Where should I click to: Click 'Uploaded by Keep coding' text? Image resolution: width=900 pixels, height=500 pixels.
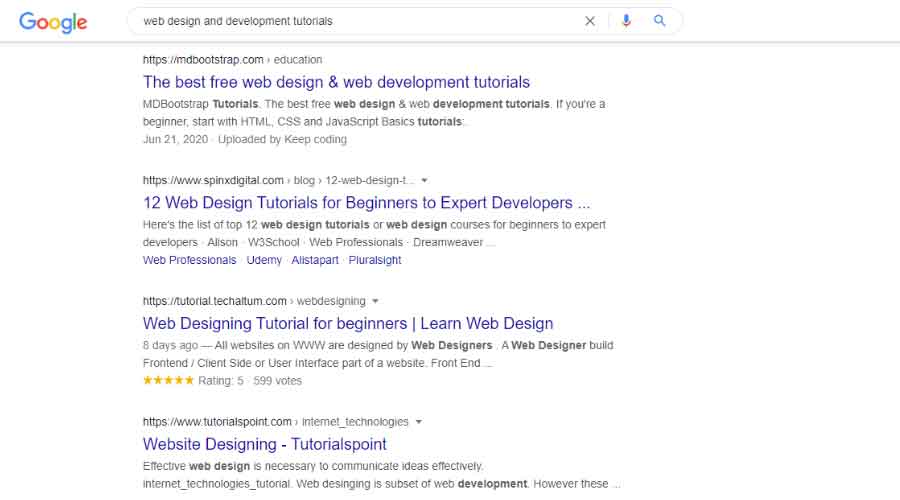tap(282, 139)
